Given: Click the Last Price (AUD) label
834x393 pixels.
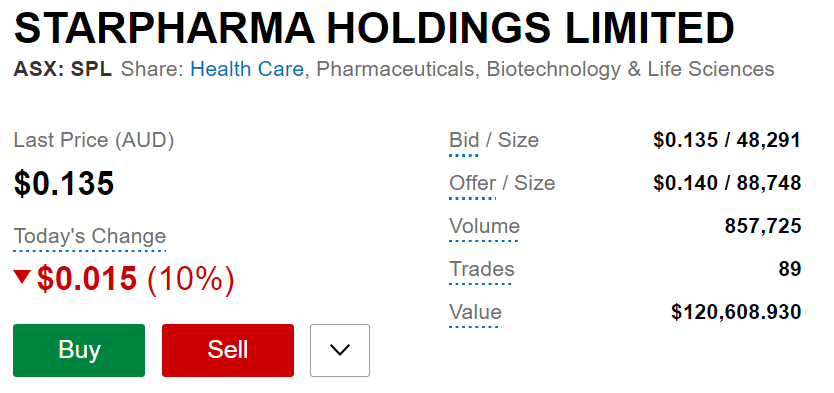Looking at the screenshot, I should click(x=94, y=140).
